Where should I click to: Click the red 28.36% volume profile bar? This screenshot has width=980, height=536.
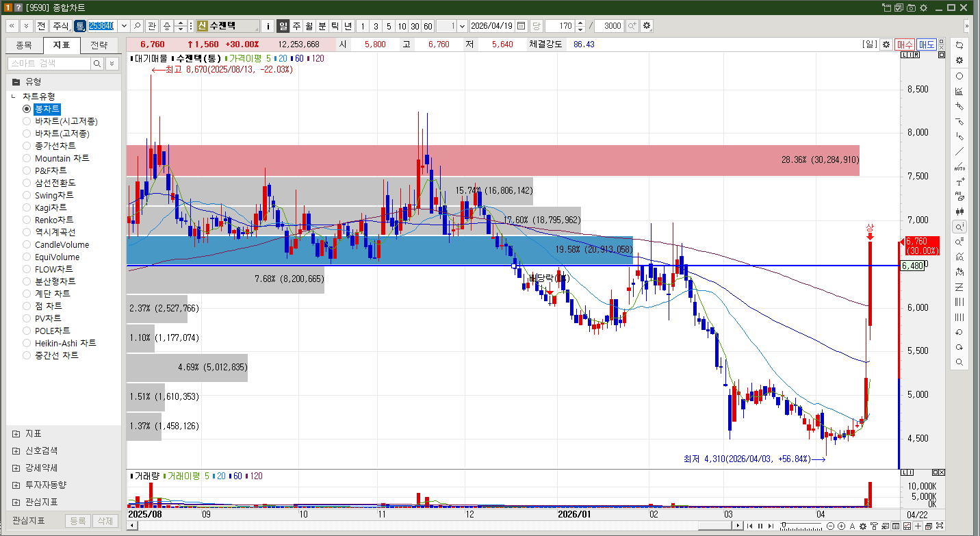click(493, 160)
